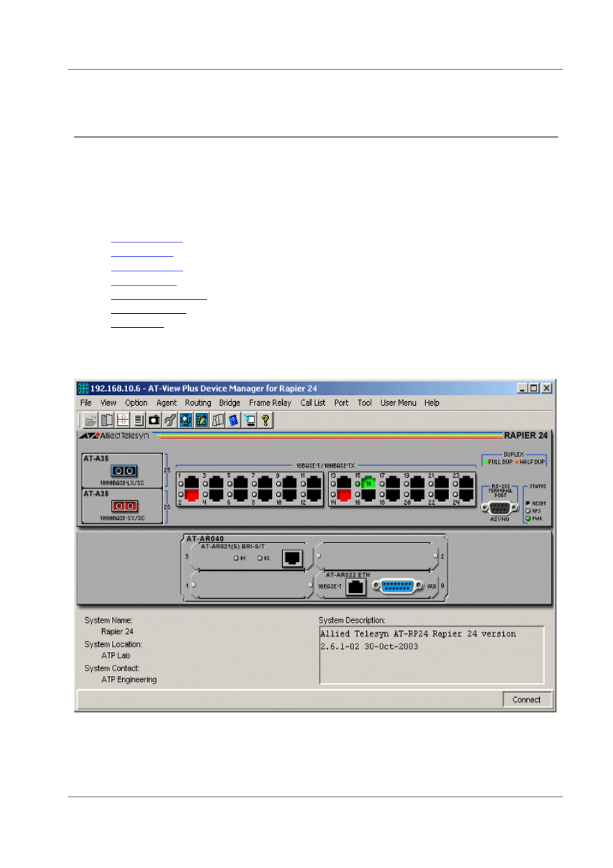Open the Call List menu
Viewport: 613px width, 868px height.
click(313, 403)
